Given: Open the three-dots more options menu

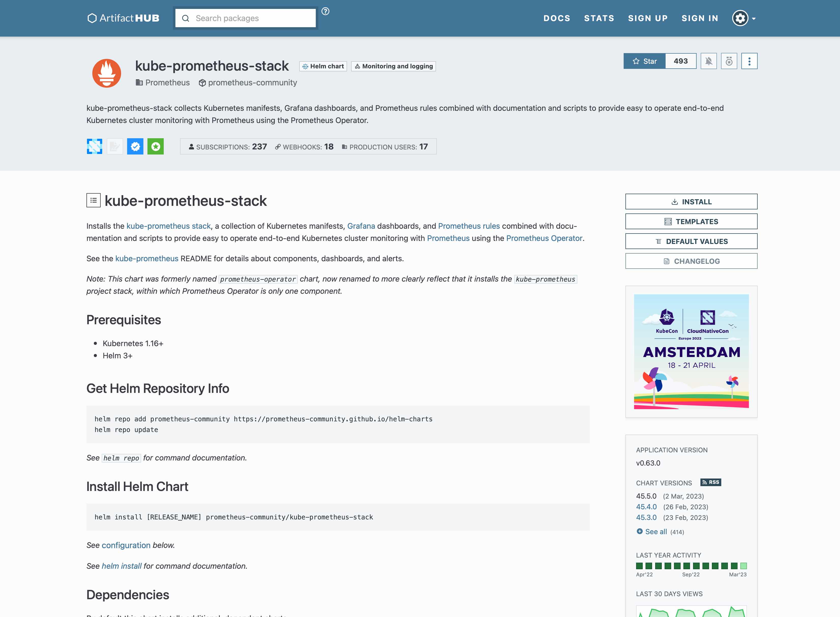Looking at the screenshot, I should click(x=749, y=61).
